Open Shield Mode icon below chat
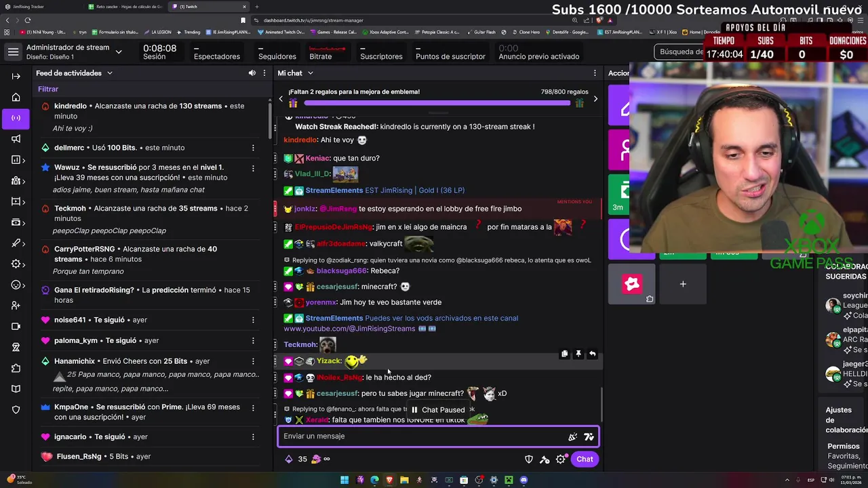This screenshot has height=488, width=868. pos(529,460)
